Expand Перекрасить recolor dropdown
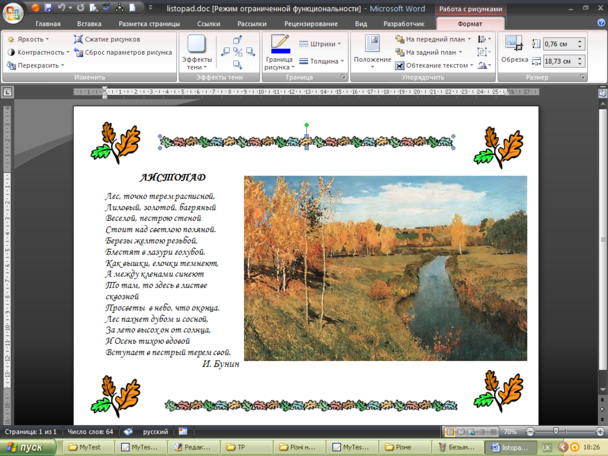Viewport: 608px width, 456px height. [x=35, y=66]
